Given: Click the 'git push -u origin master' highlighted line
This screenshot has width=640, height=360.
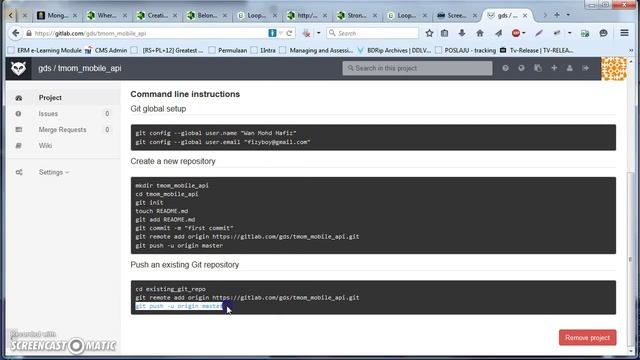Looking at the screenshot, I should pyautogui.click(x=179, y=306).
